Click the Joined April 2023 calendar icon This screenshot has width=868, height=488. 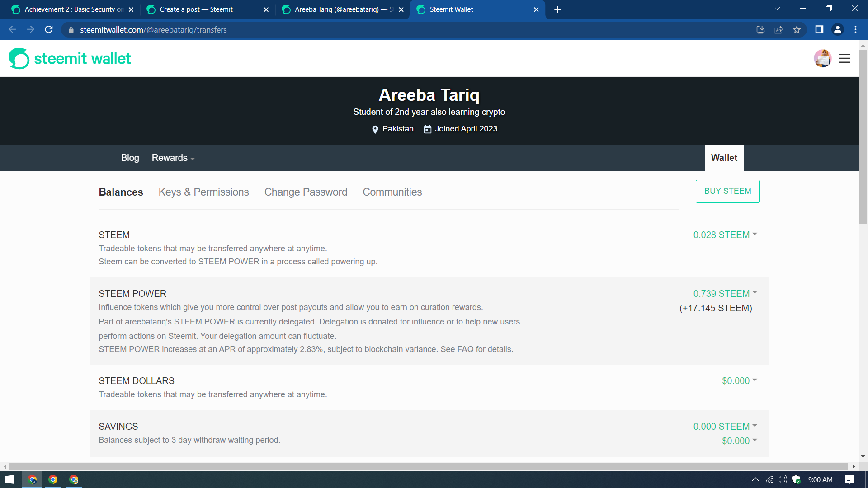click(427, 130)
